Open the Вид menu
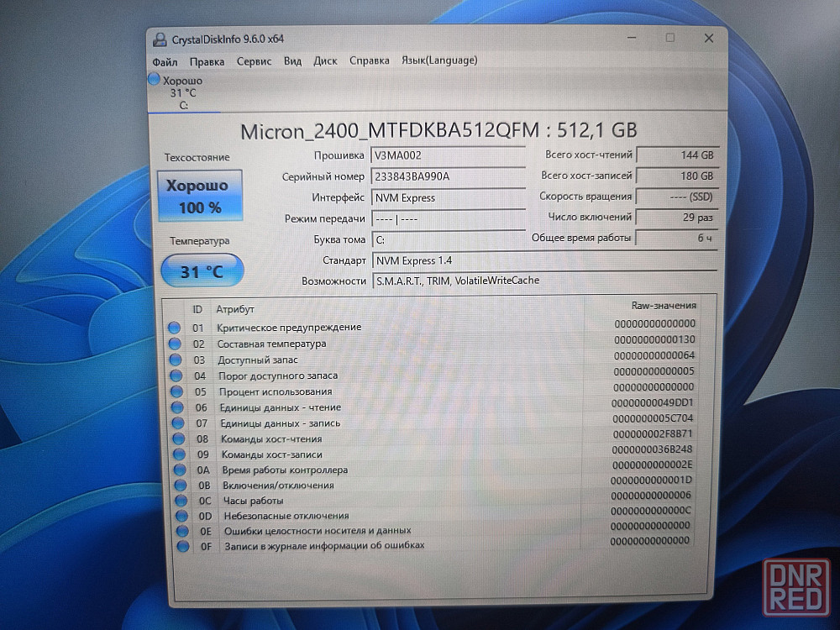Image resolution: width=840 pixels, height=630 pixels. pyautogui.click(x=292, y=61)
